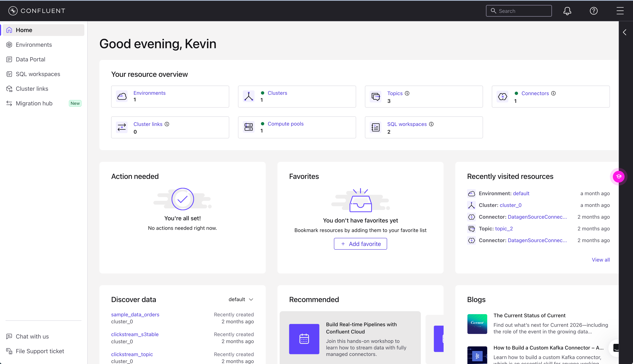Click View all recently visited resources
Image resolution: width=633 pixels, height=364 pixels.
pos(601,260)
